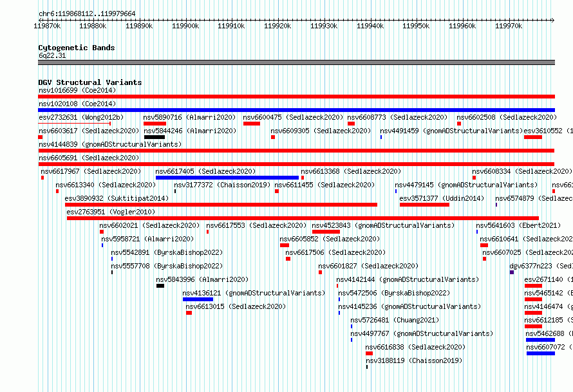
Task: Click nsv5472506 (ByrskaBishop2022) label
Action: coord(394,293)
